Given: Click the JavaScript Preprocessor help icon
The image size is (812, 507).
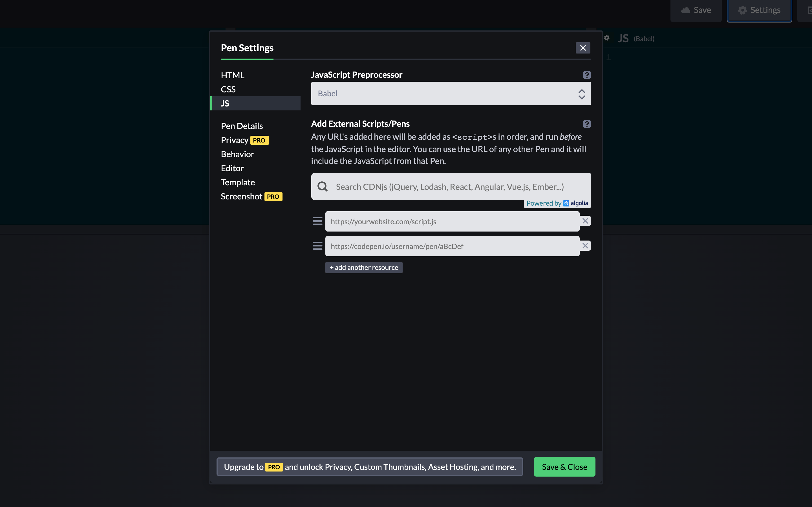Looking at the screenshot, I should pyautogui.click(x=586, y=75).
